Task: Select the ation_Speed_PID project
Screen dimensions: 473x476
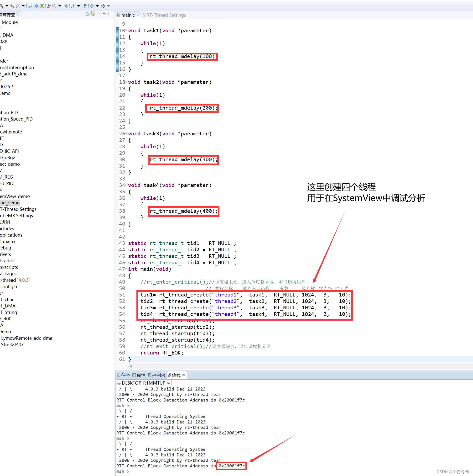Action: tap(16, 119)
